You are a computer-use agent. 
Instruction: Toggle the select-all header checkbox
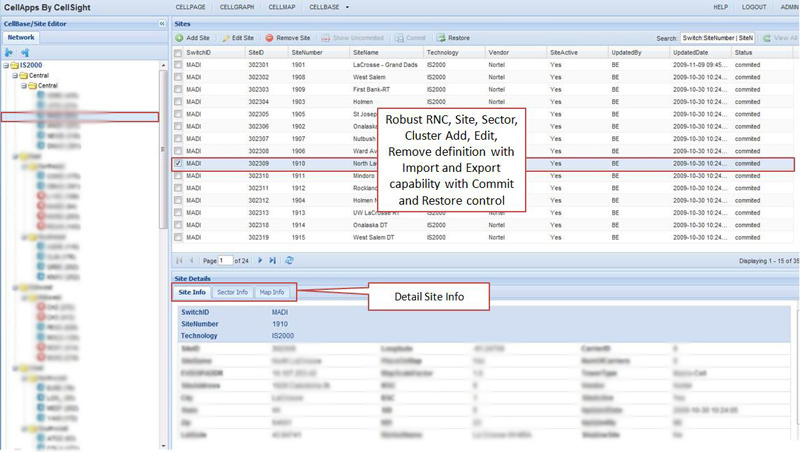pos(178,51)
